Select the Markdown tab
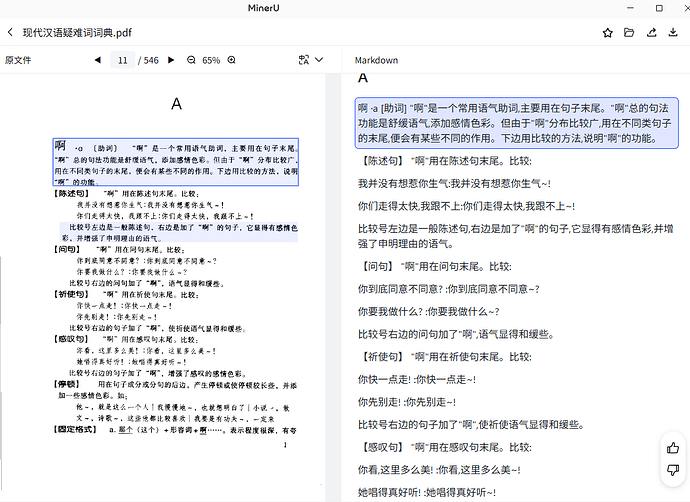Viewport: 690px width, 502px height. (376, 60)
